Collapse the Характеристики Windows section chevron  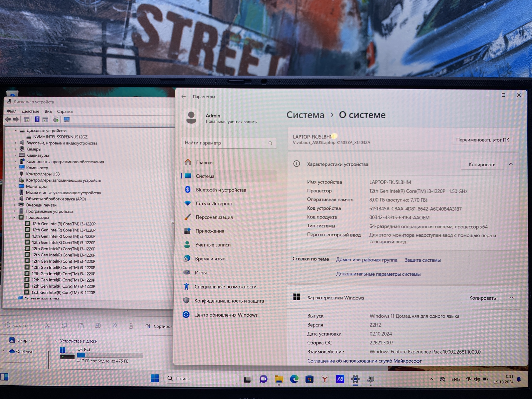[x=511, y=298]
